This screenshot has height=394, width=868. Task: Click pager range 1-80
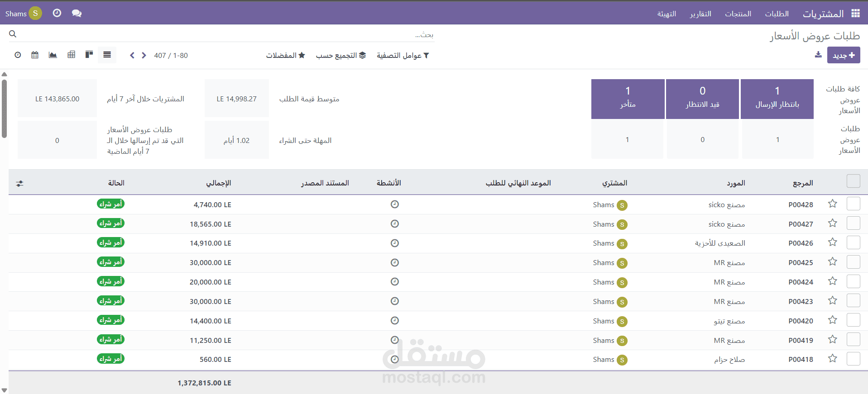(x=180, y=55)
